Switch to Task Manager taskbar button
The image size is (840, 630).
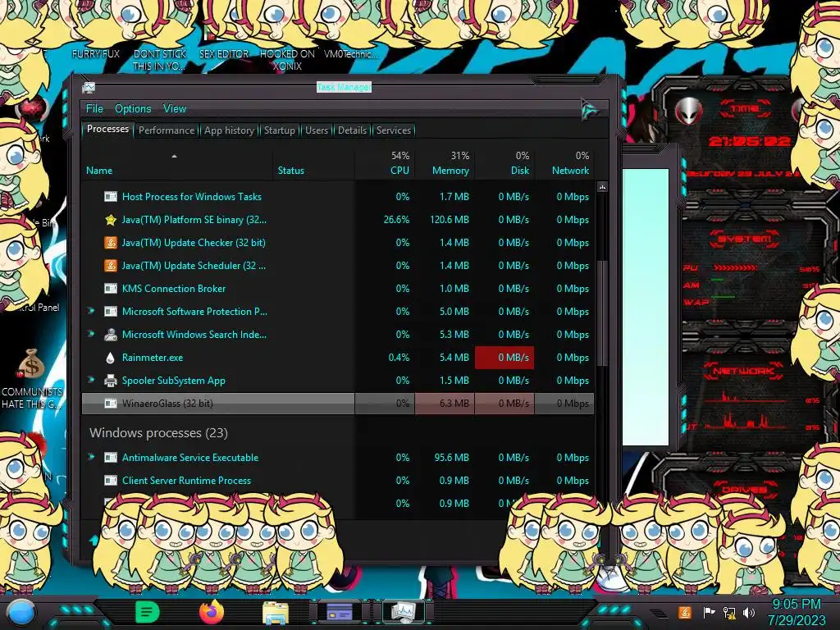(403, 612)
